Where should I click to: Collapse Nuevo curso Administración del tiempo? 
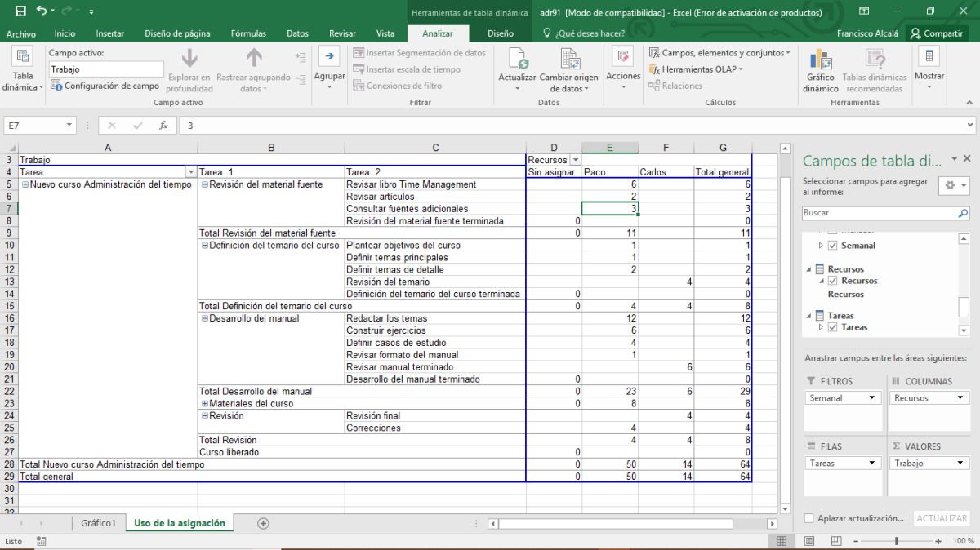pos(25,184)
